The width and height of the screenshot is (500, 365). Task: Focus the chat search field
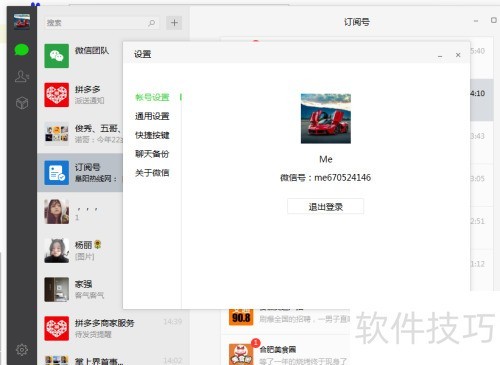[x=102, y=23]
